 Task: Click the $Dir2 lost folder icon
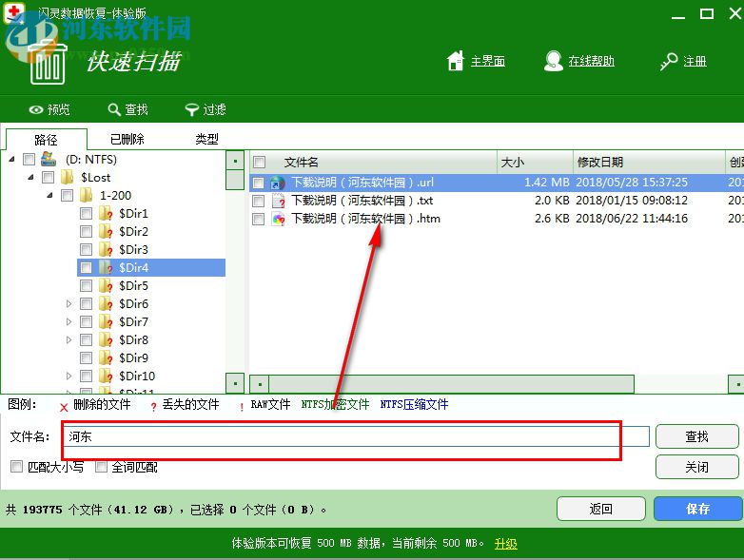click(x=106, y=231)
